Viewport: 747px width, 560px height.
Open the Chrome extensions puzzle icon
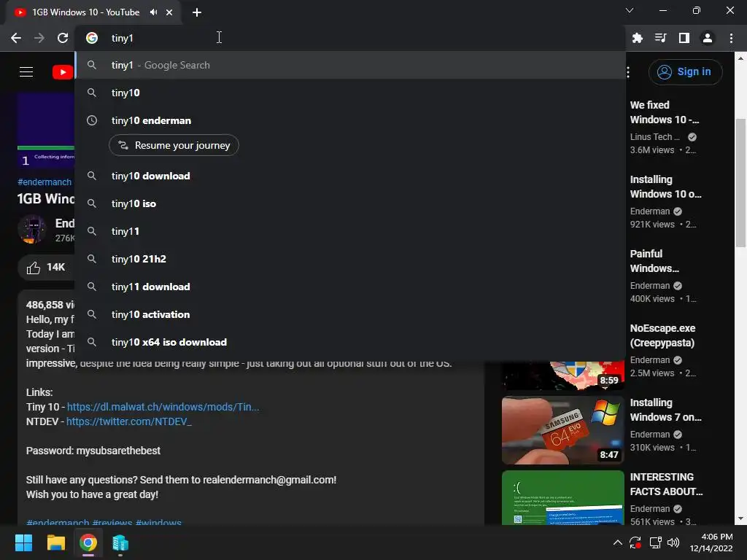pos(638,38)
